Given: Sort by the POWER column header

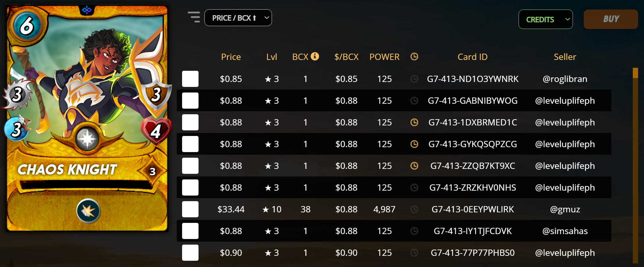Looking at the screenshot, I should tap(384, 57).
